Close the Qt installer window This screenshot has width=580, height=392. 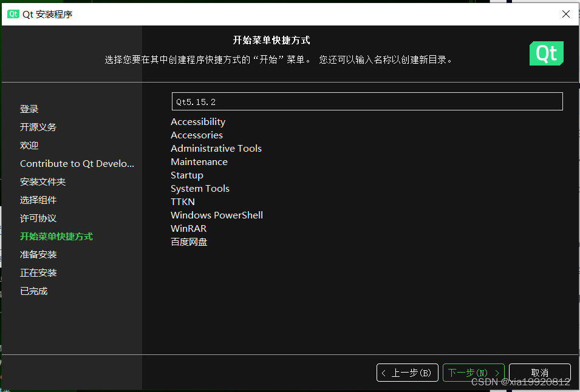(x=565, y=14)
